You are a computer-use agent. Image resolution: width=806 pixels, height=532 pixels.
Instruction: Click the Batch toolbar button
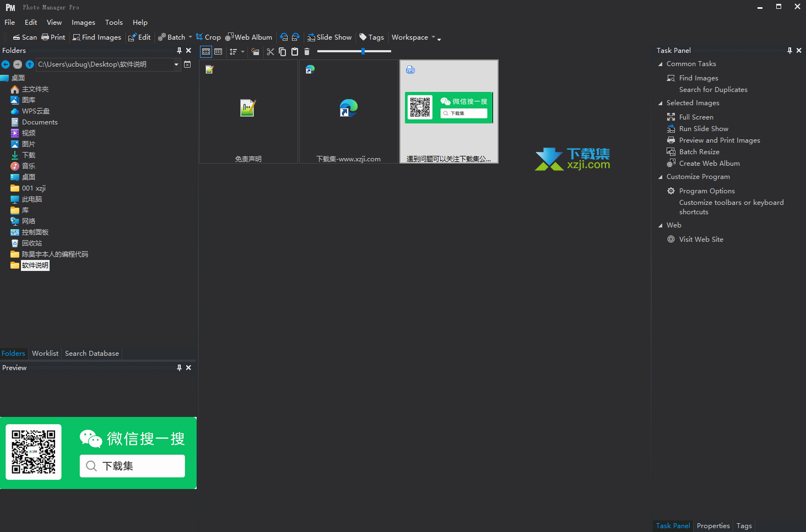(x=172, y=37)
